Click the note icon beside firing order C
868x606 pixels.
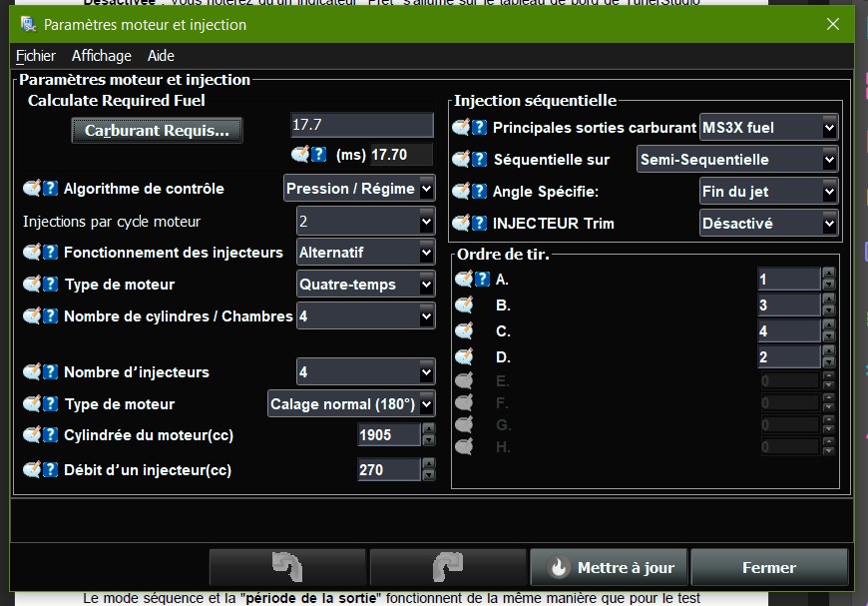click(464, 330)
